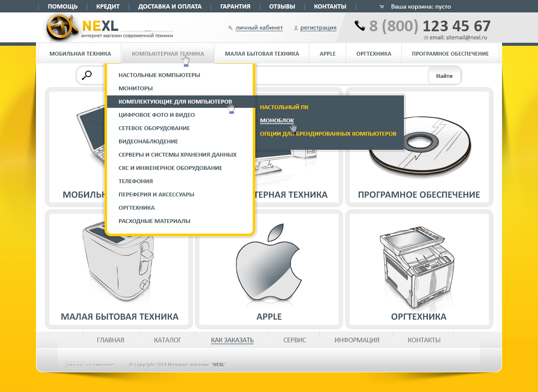Viewport: 538px width, 392px height.
Task: Open КРЕДИТ in the top bar
Action: pyautogui.click(x=108, y=6)
